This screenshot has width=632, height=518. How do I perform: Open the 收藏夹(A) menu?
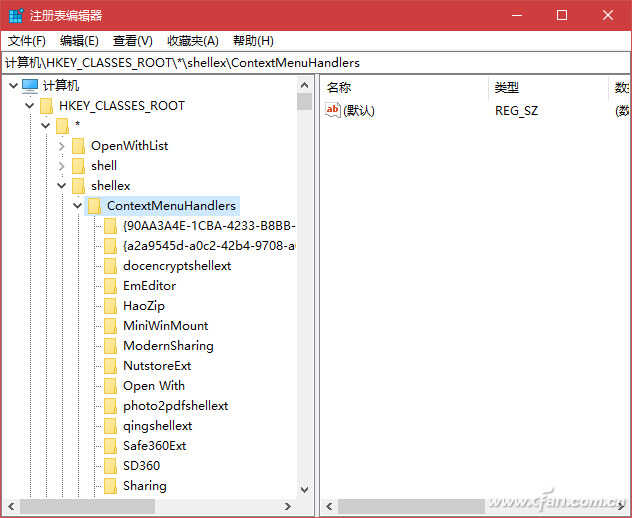tap(193, 41)
